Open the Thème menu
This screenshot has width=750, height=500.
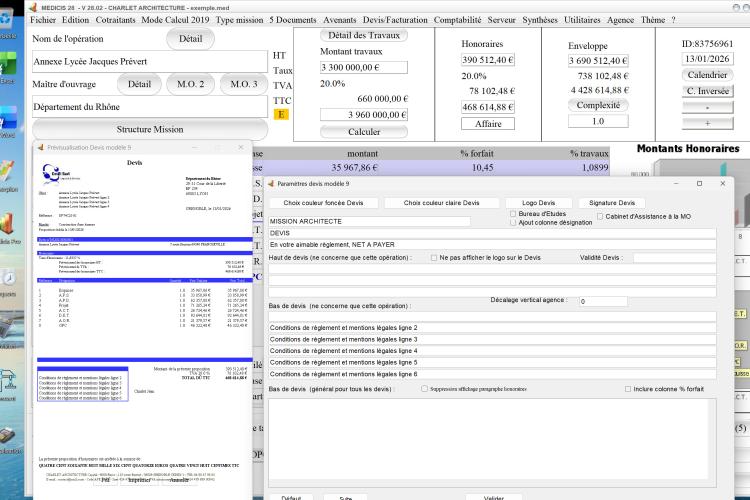point(653,20)
